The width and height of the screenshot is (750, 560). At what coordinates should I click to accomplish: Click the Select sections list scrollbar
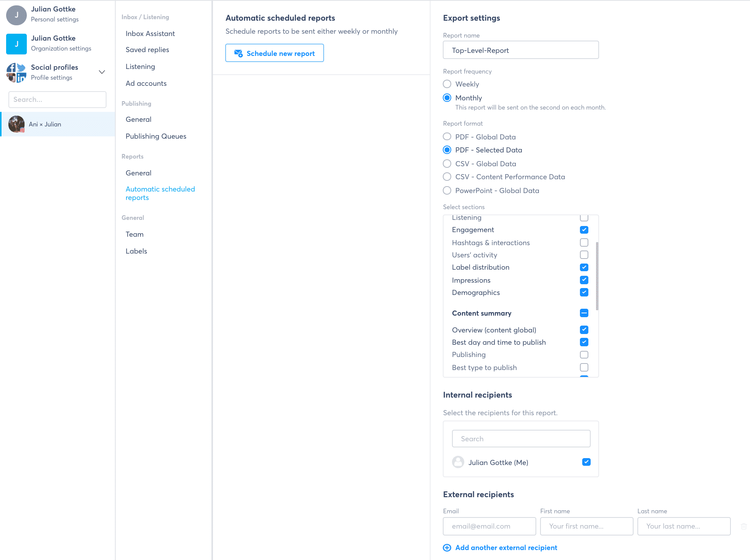pos(597,276)
